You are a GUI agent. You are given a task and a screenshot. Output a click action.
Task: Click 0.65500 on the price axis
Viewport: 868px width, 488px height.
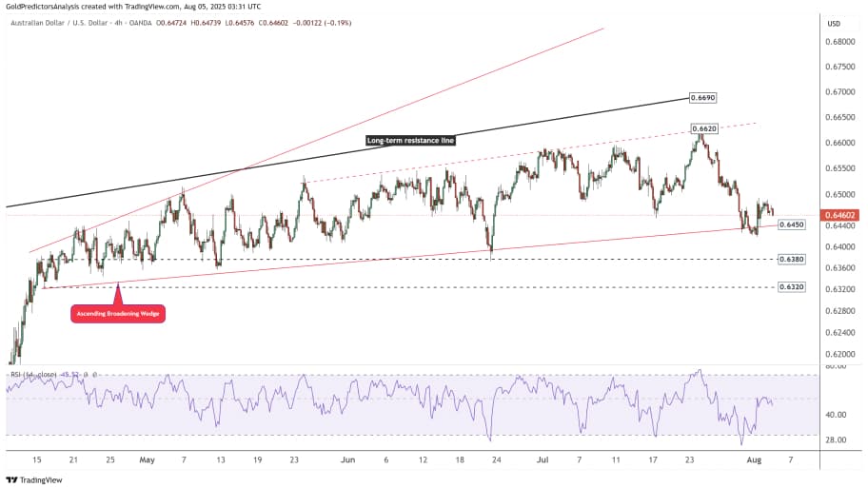click(x=839, y=168)
